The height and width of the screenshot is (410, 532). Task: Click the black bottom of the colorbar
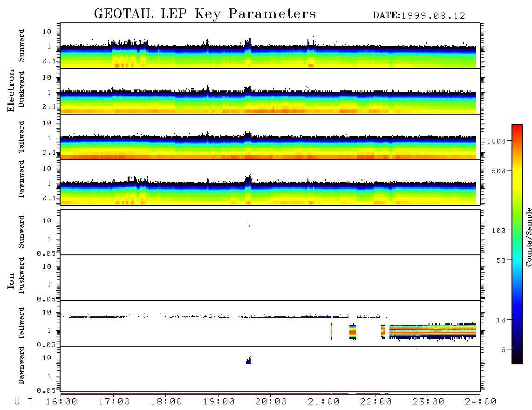517,359
